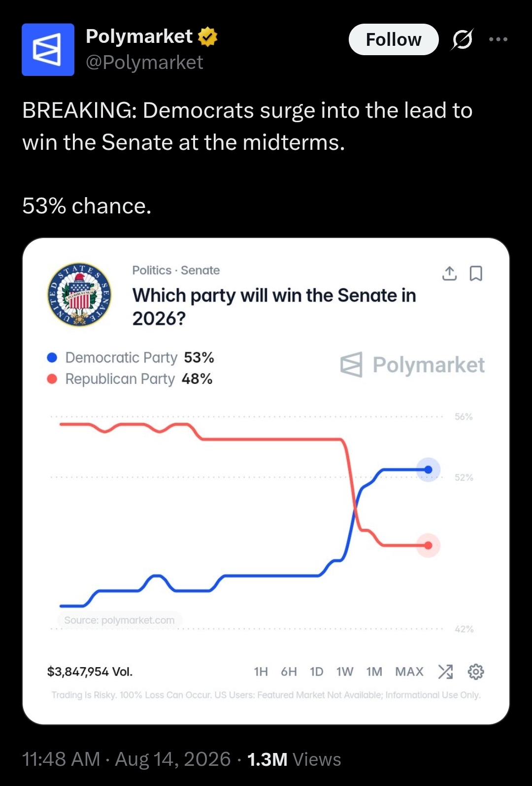This screenshot has width=532, height=786.
Task: Bookmark the Senate market
Action: tap(476, 273)
